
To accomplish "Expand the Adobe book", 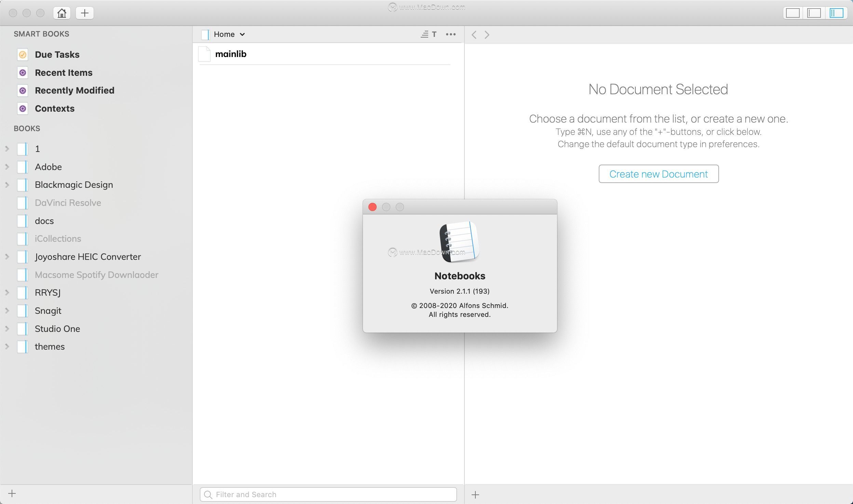I will (x=7, y=167).
